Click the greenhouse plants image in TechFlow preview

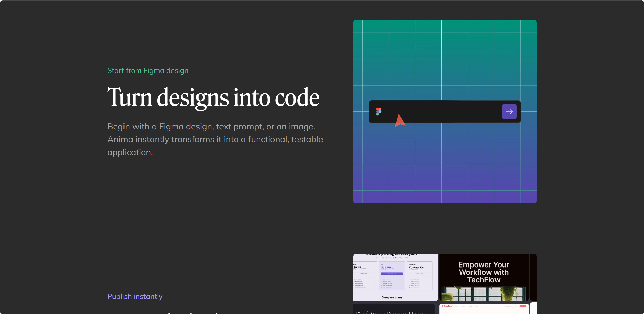click(483, 294)
